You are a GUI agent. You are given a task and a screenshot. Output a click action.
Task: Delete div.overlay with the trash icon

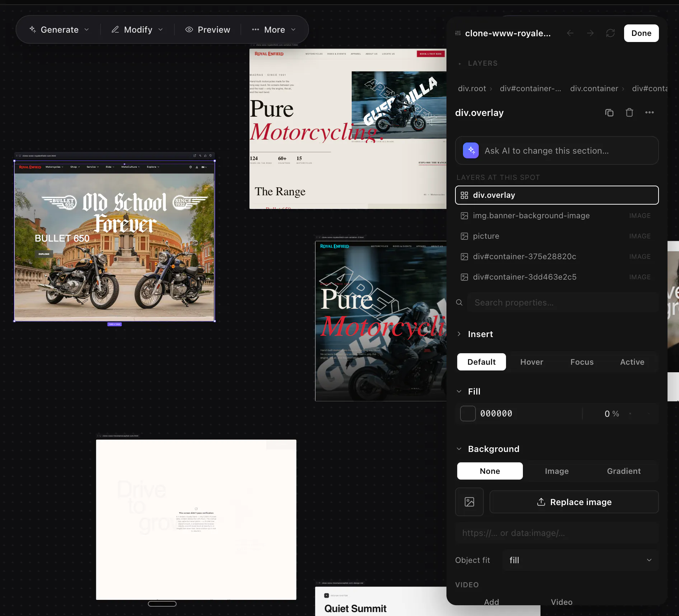pos(629,113)
